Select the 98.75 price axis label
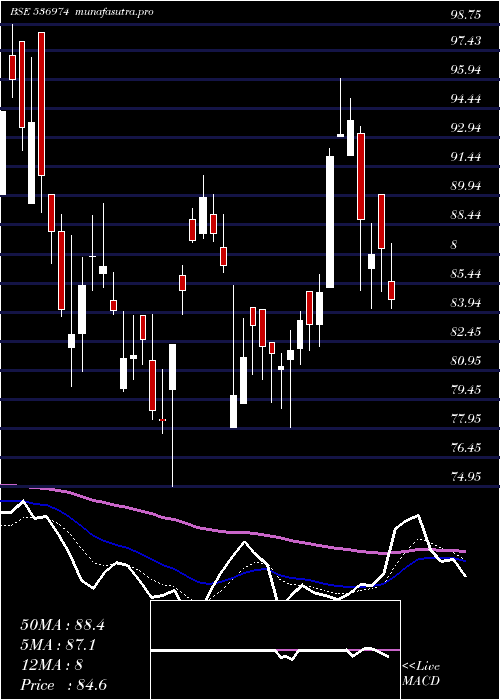The image size is (500, 700). [466, 15]
